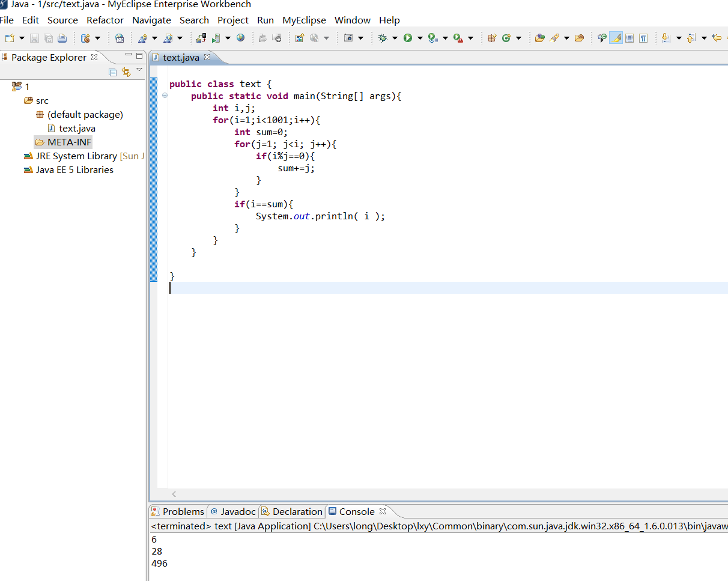Open the Refactor menu
The height and width of the screenshot is (581, 728).
pyautogui.click(x=105, y=20)
